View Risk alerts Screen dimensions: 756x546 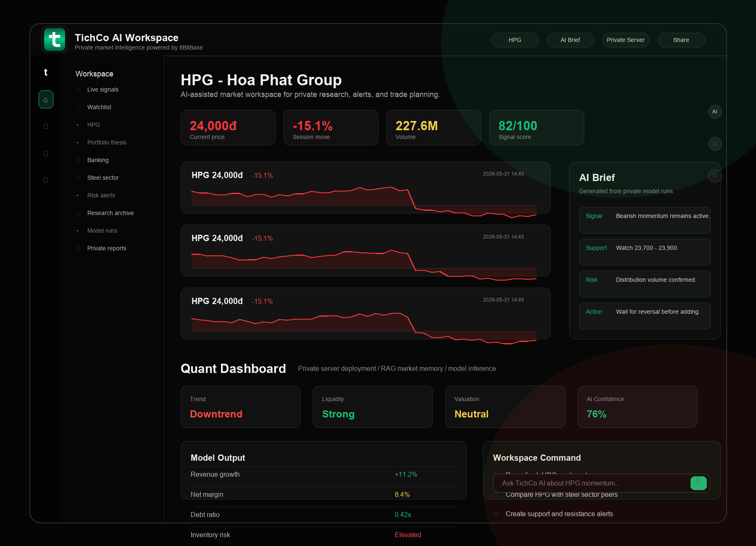tap(101, 195)
